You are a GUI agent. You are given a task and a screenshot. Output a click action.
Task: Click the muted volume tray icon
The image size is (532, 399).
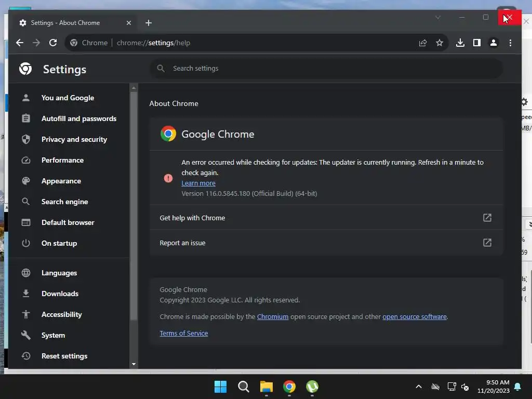pyautogui.click(x=465, y=387)
